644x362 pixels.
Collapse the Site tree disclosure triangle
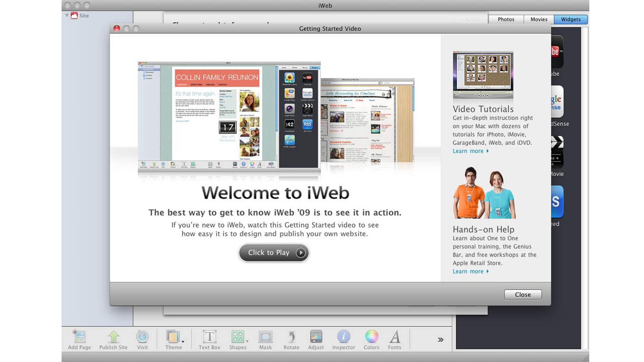pos(67,15)
